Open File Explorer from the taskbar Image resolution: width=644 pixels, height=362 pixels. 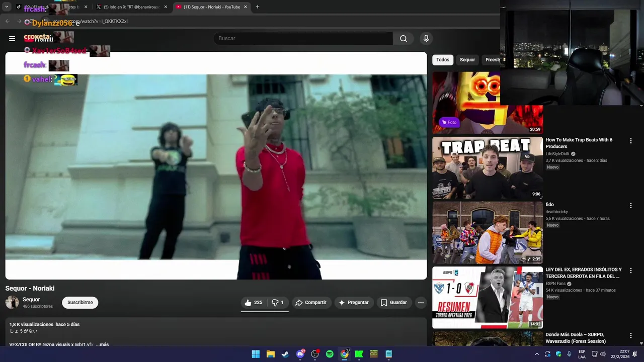pyautogui.click(x=270, y=354)
